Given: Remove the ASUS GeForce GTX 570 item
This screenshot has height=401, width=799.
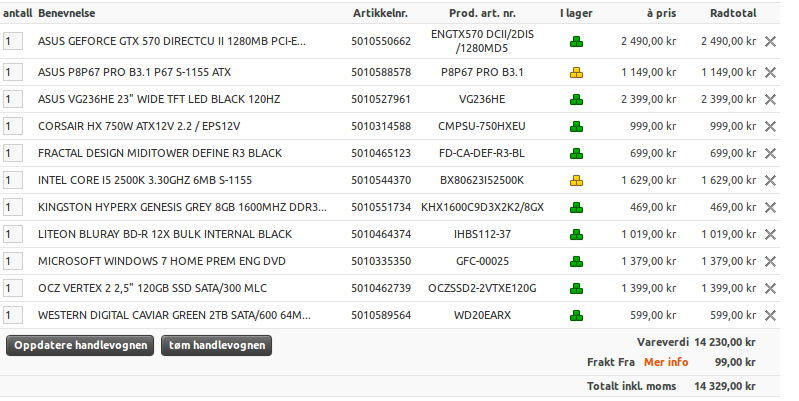Looking at the screenshot, I should click(x=770, y=42).
